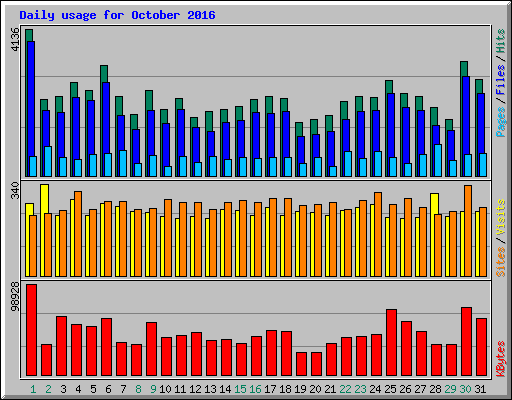512x400 pixels.
Task: Click the red KBytes bar for day 19
Action: pyautogui.click(x=301, y=364)
